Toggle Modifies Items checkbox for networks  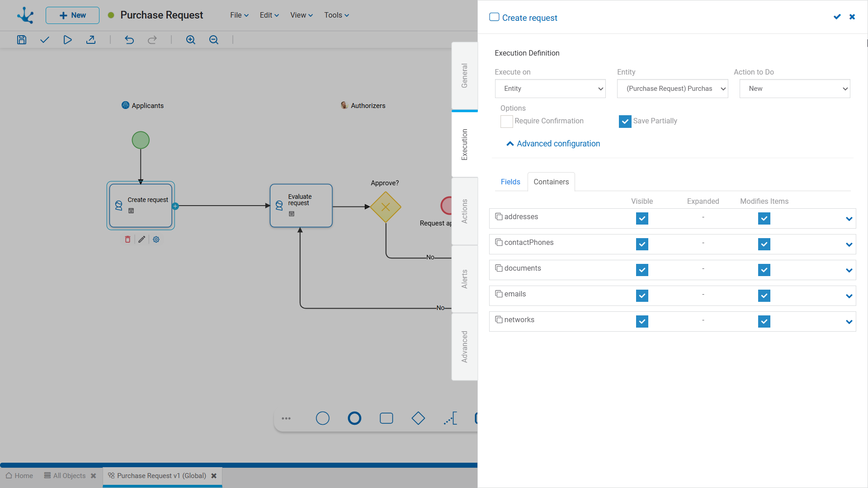[764, 322]
